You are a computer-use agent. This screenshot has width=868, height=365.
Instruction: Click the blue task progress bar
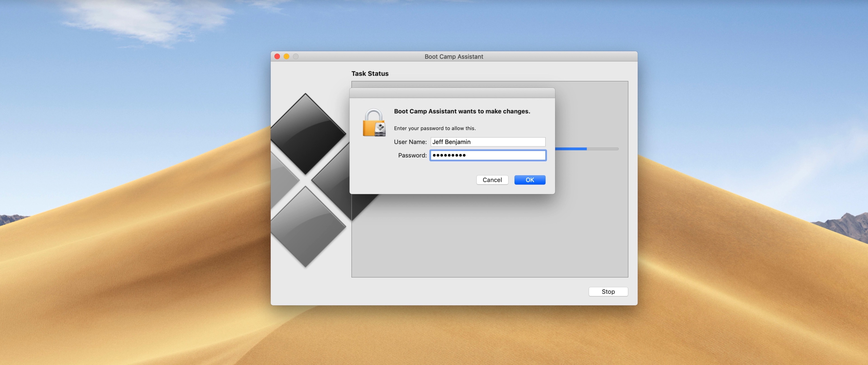(x=571, y=149)
